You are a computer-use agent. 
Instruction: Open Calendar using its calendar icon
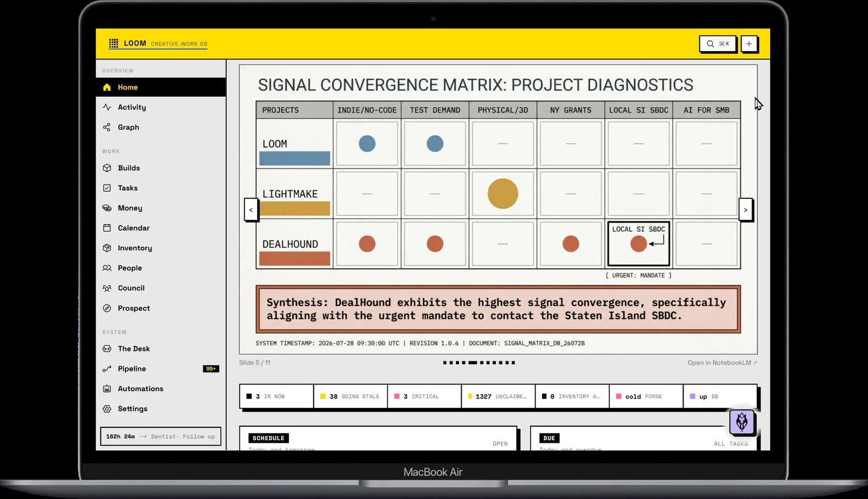(107, 228)
